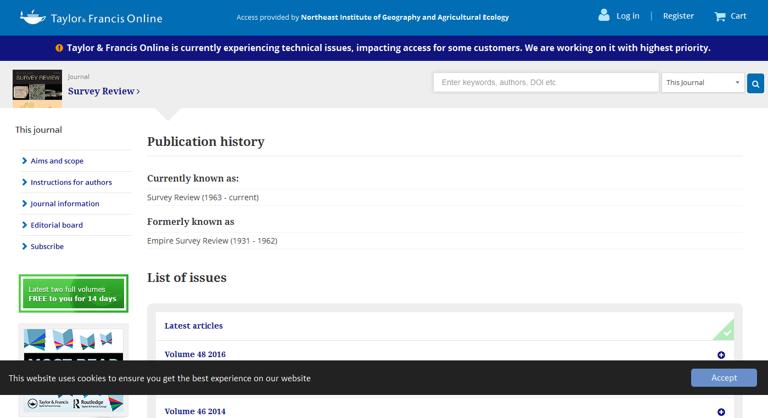Screen dimensions: 768x418
Task: View the Editorial board page
Action: [57, 225]
